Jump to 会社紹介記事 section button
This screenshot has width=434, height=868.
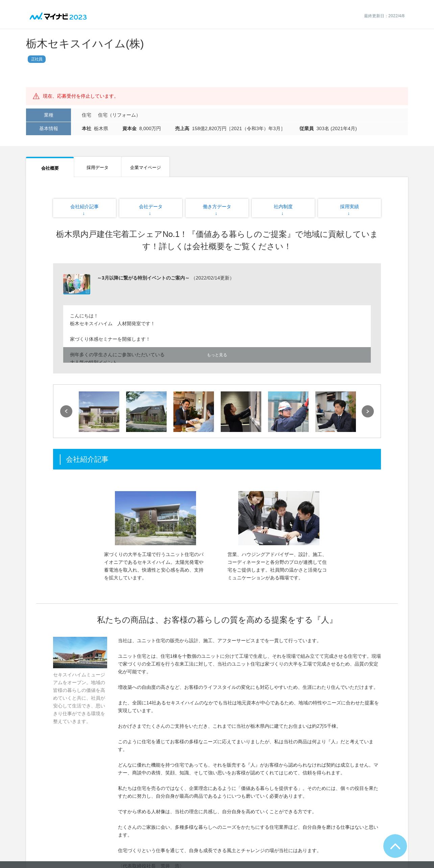point(85,208)
